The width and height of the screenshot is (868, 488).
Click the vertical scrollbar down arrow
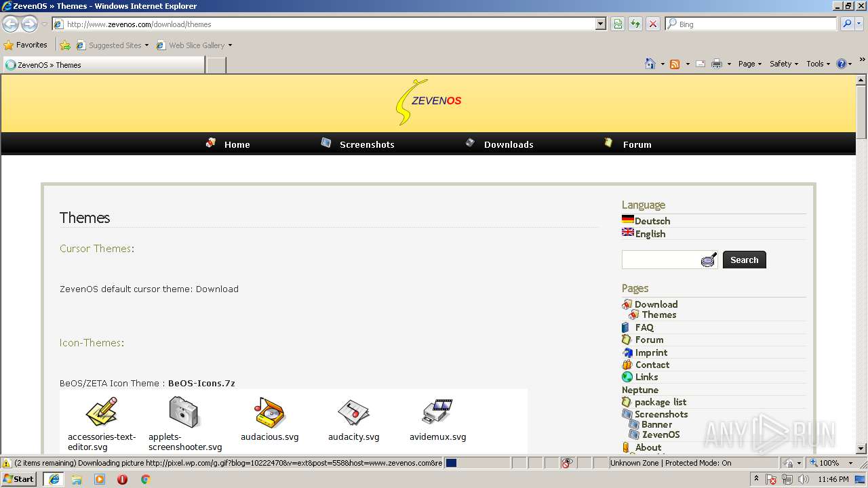pyautogui.click(x=861, y=448)
